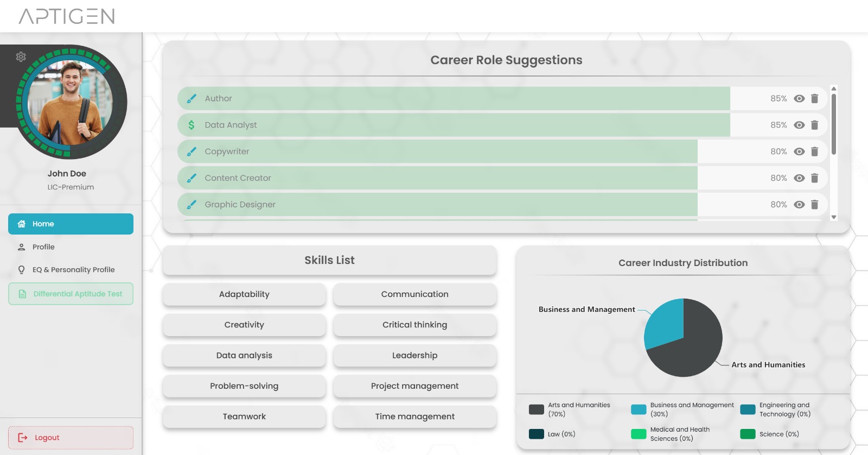Click the paintbrush icon beside Author
This screenshot has height=455, width=868.
192,99
